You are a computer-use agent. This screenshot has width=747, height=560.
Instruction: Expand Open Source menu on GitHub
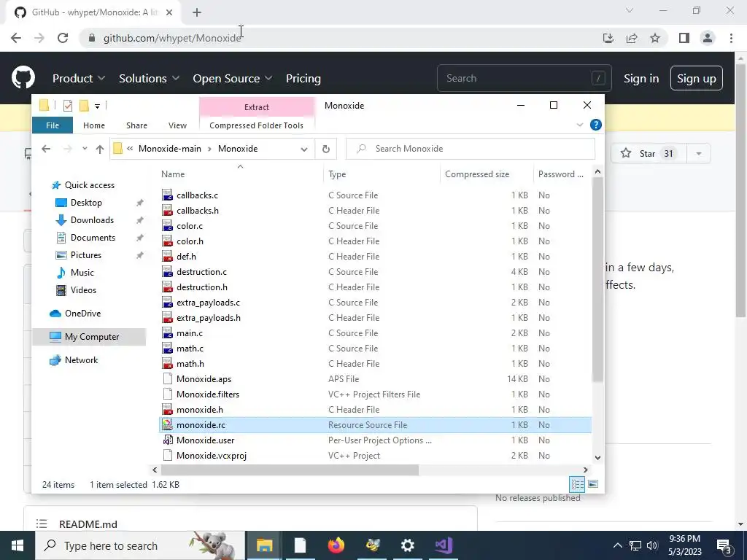pyautogui.click(x=233, y=79)
